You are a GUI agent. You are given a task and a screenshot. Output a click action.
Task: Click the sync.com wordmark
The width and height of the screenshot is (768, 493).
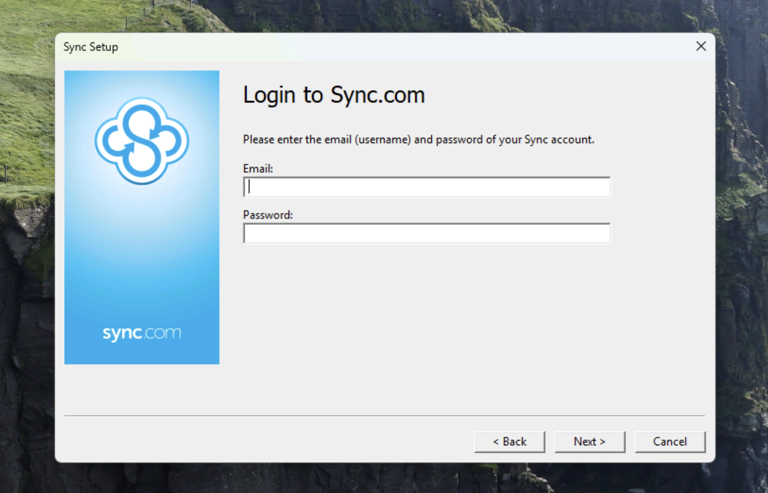pos(142,333)
